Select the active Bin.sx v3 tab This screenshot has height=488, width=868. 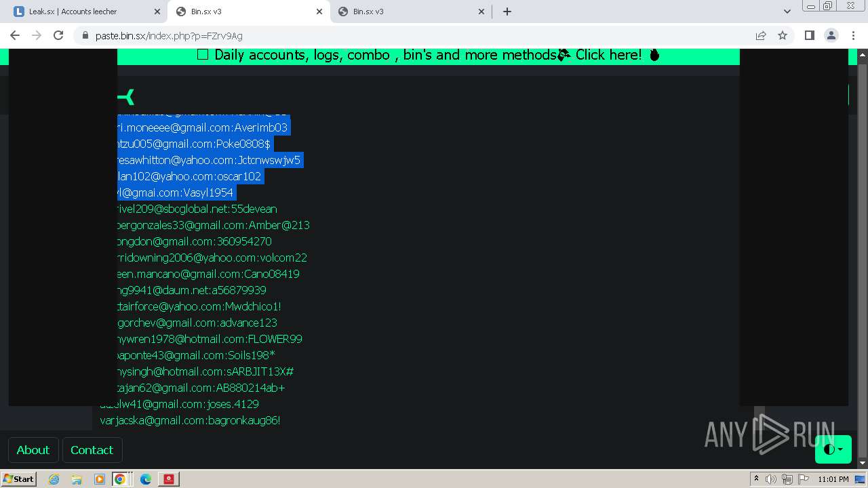(248, 12)
